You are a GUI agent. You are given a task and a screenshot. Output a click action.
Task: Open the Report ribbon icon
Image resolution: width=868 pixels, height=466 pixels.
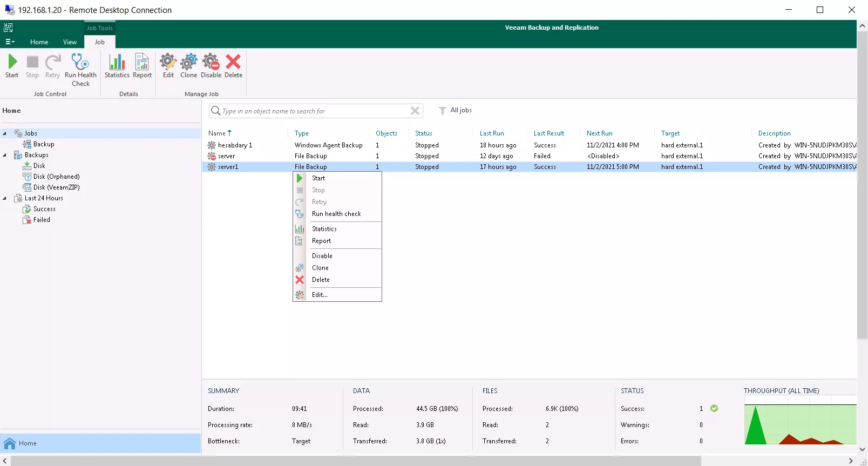click(x=142, y=66)
